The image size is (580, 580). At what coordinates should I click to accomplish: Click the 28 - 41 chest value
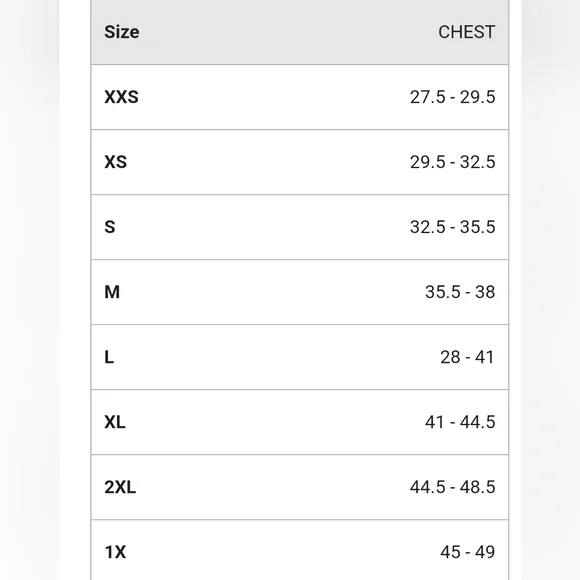(467, 357)
